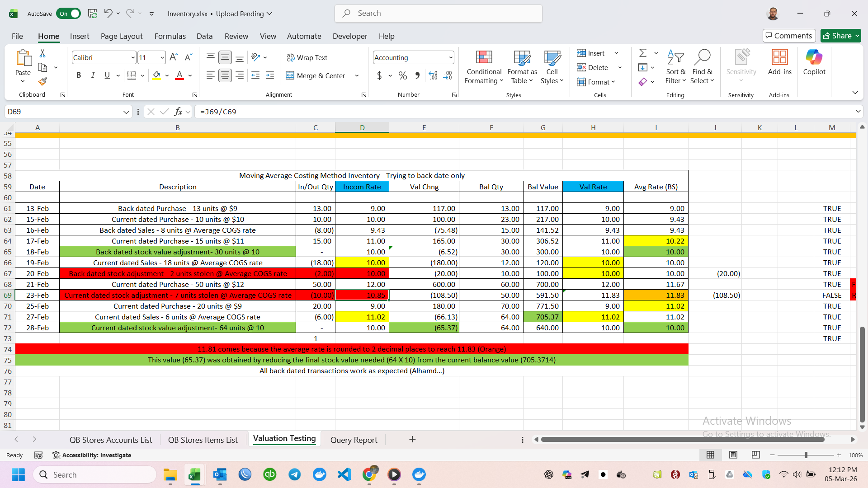Click the Increase Decimal icon
This screenshot has width=868, height=488.
433,75
